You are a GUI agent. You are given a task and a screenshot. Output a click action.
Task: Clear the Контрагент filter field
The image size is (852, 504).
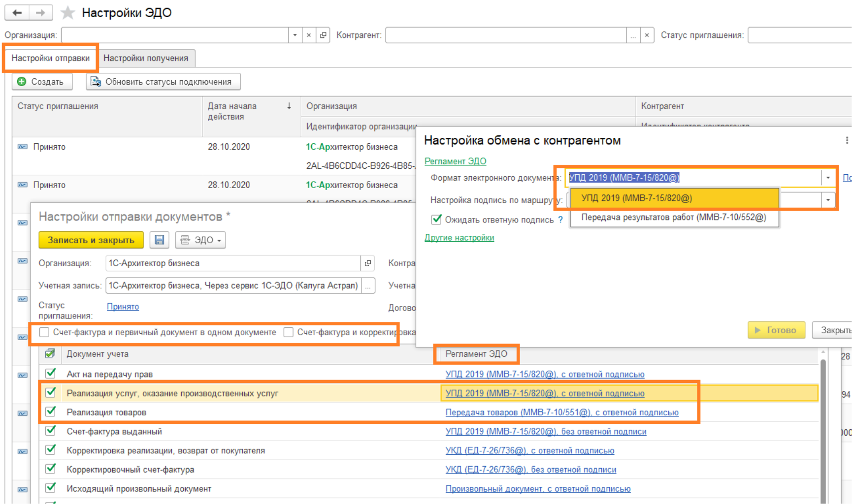(x=647, y=35)
